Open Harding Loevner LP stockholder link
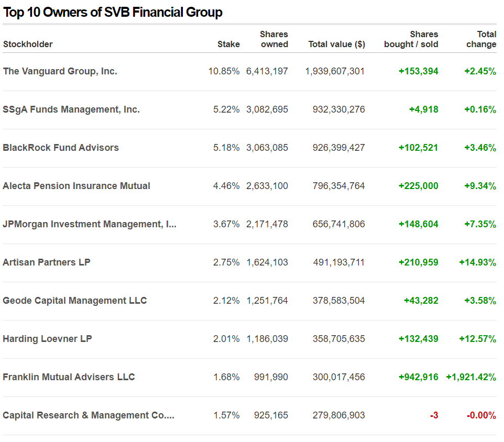504x442 pixels. 48,339
